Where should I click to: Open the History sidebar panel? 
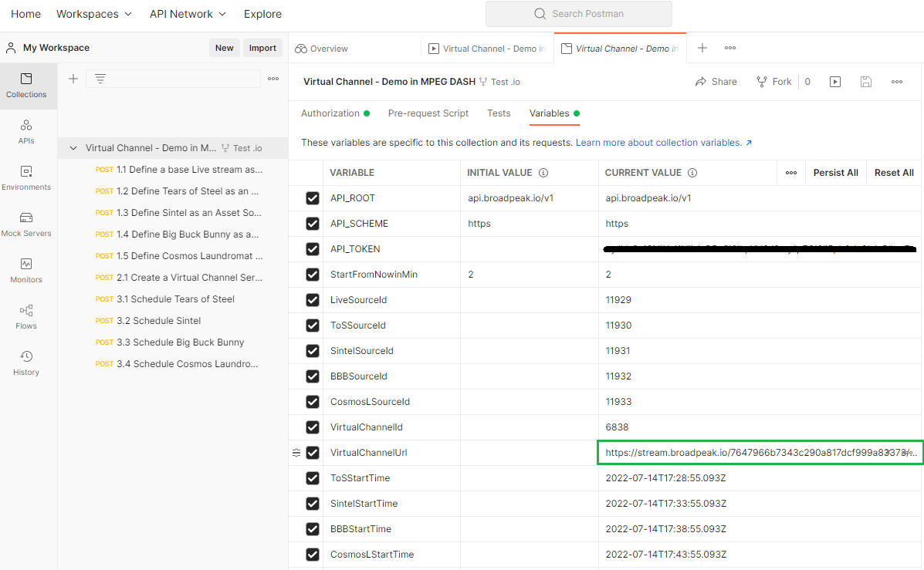[x=26, y=363]
